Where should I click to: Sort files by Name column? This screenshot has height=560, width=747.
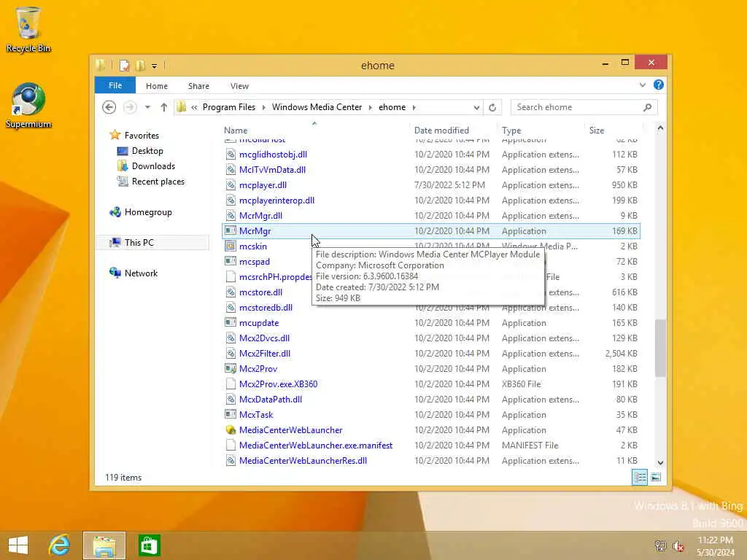[x=236, y=130]
